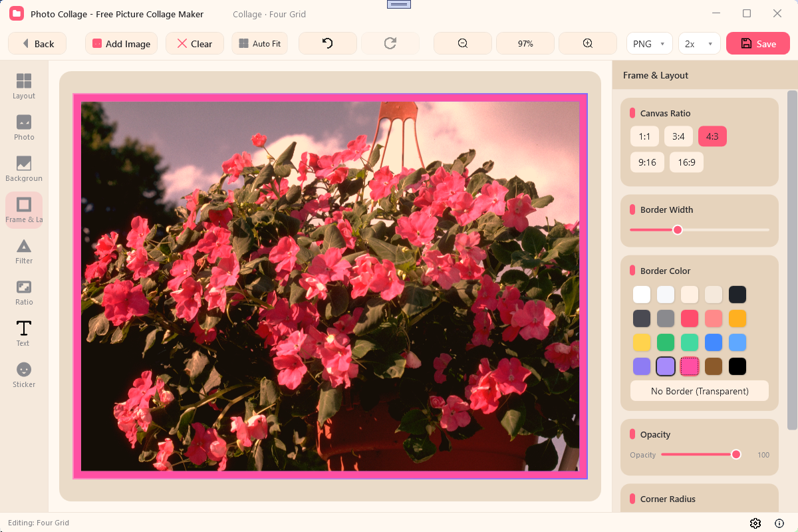Adjust the Border Width slider handle

(678, 229)
